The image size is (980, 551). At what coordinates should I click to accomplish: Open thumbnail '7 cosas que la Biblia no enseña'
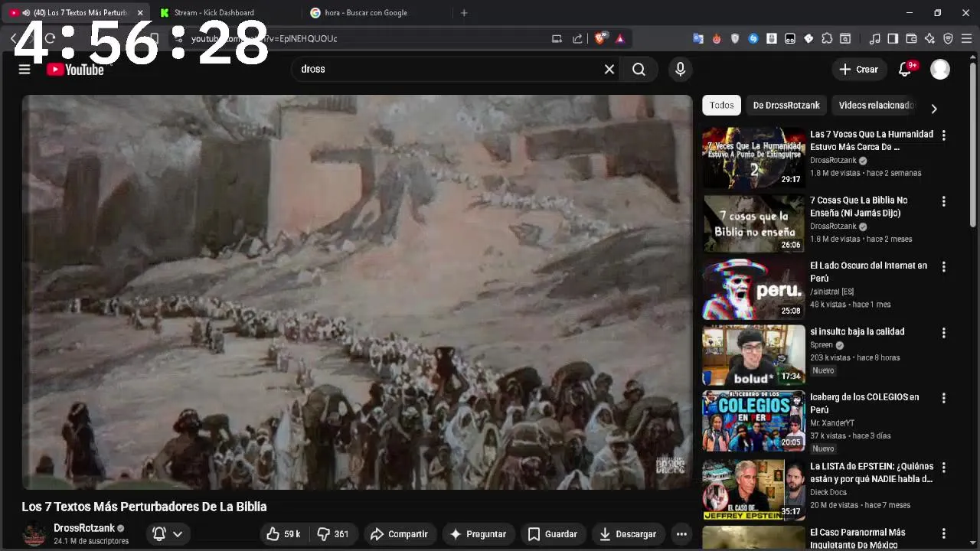(754, 223)
